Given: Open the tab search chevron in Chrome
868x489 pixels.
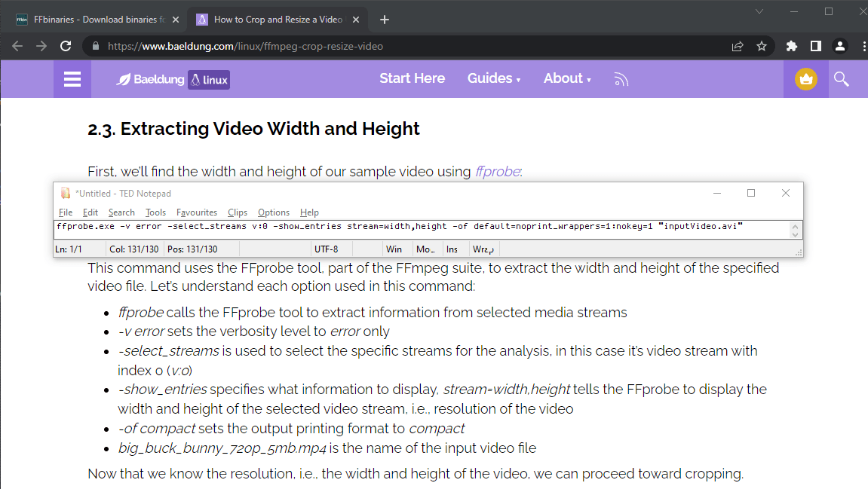Looking at the screenshot, I should pos(759,11).
